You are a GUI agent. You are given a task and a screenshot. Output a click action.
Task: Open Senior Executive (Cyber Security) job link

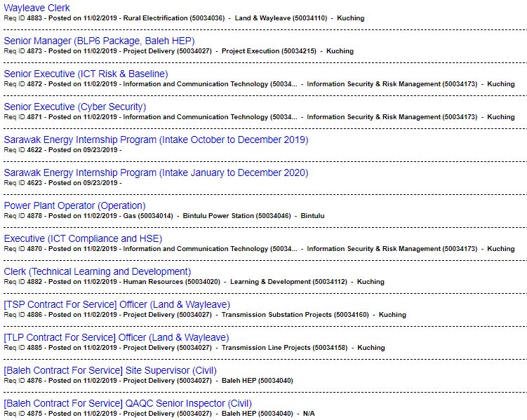(x=75, y=107)
